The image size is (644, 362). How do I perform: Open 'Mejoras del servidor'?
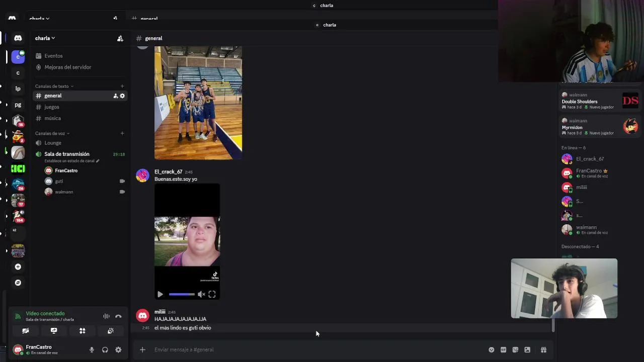tap(80, 67)
